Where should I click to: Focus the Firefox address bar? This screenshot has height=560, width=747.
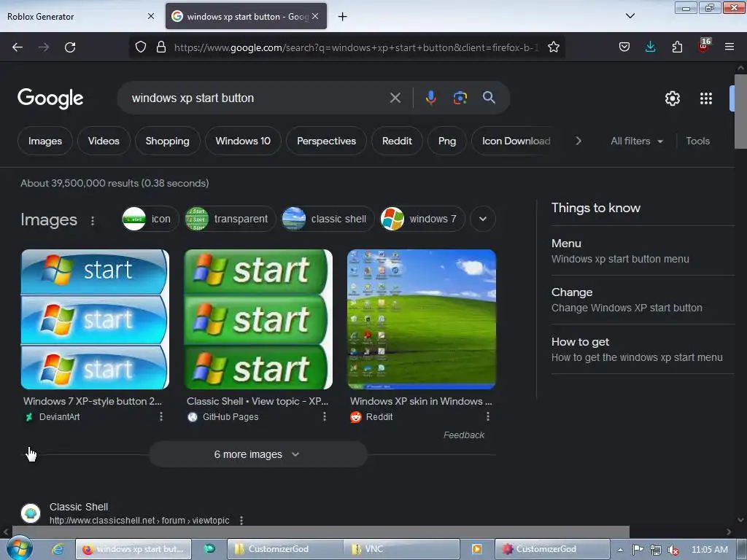(x=356, y=47)
